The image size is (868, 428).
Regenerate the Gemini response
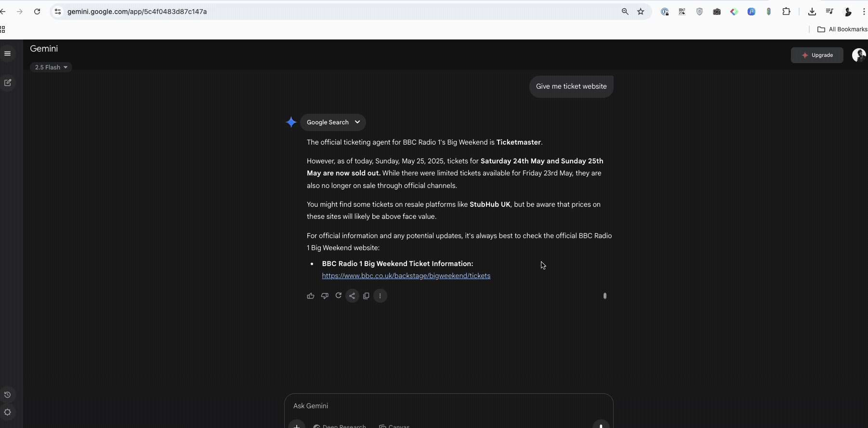(x=339, y=295)
